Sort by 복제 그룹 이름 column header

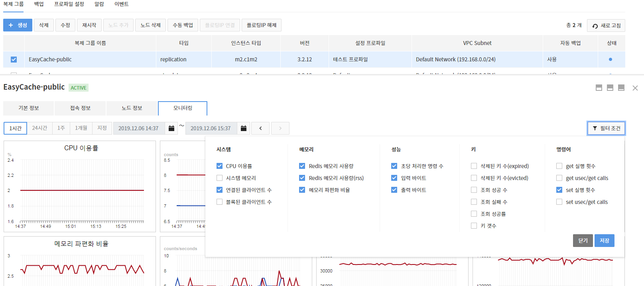point(90,43)
